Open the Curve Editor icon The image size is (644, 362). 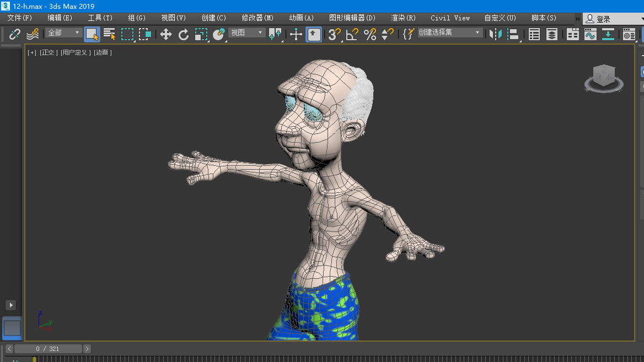coord(590,34)
